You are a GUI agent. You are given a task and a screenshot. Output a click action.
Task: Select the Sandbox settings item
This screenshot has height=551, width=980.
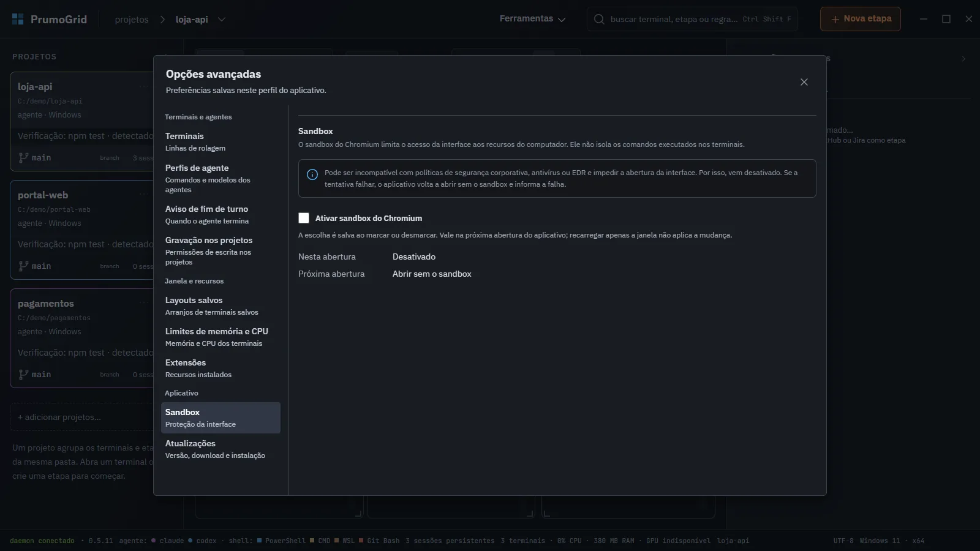click(221, 418)
